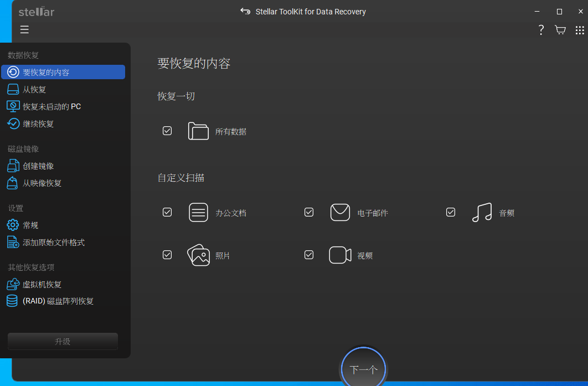Click the 所有数据 label
This screenshot has width=588, height=386.
pyautogui.click(x=231, y=132)
